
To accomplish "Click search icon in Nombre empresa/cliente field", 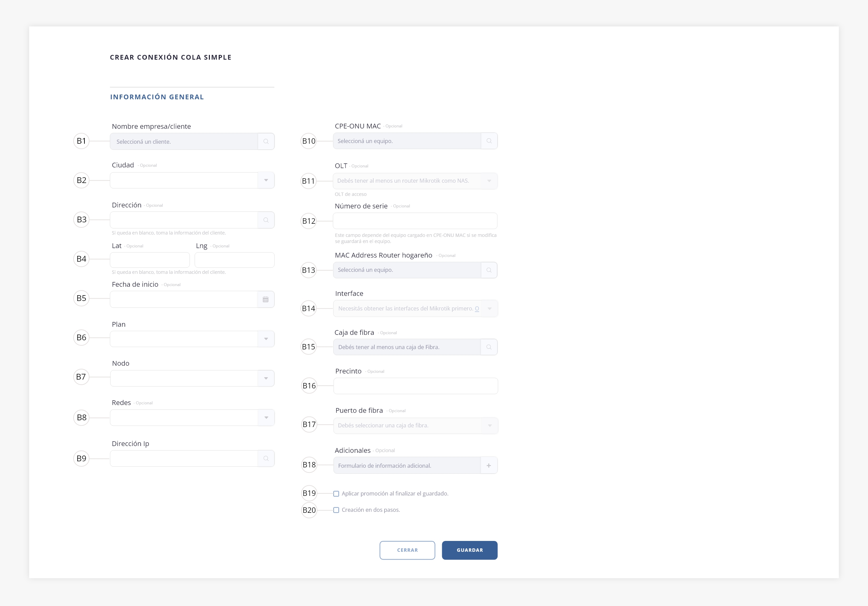I will 266,141.
